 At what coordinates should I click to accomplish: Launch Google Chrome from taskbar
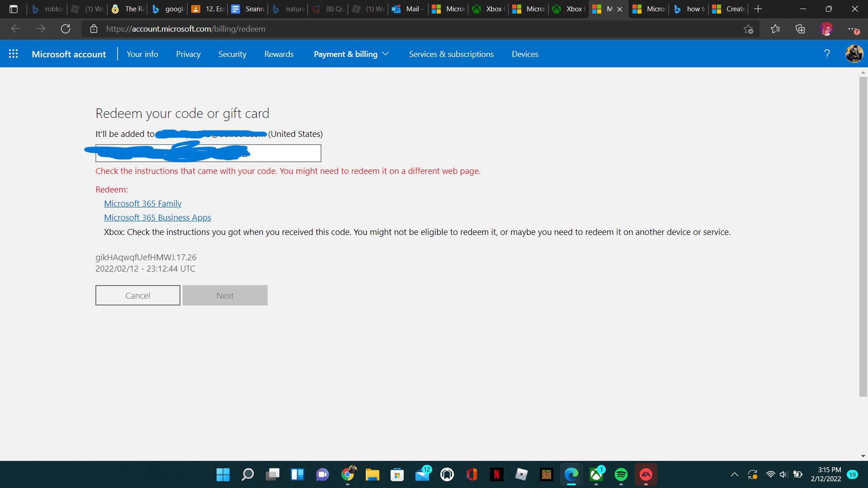point(348,474)
